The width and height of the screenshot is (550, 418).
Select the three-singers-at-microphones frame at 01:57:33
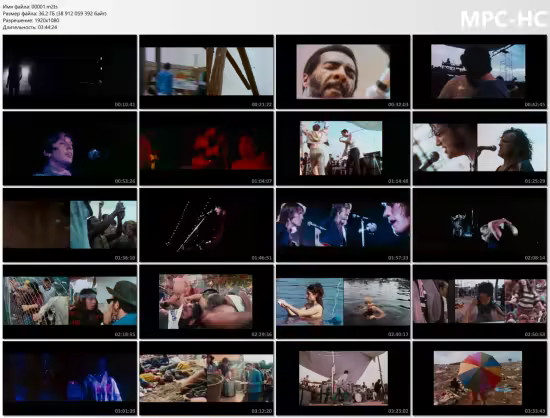click(x=343, y=225)
